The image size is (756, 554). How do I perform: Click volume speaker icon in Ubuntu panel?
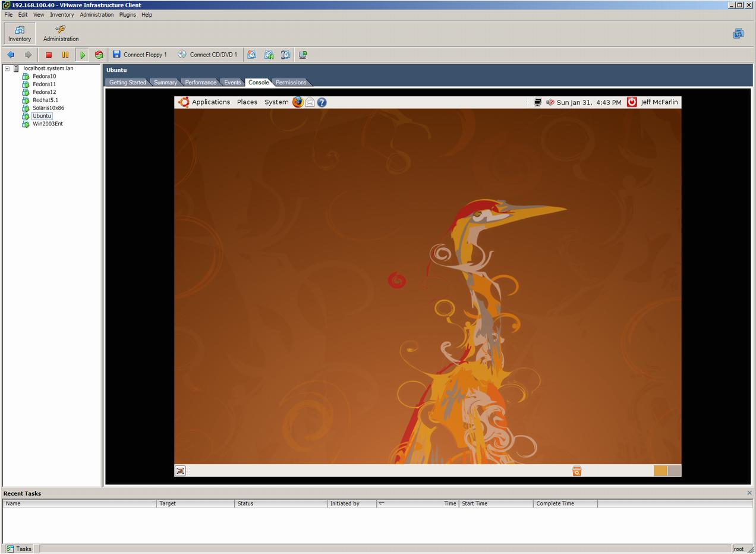coord(550,102)
